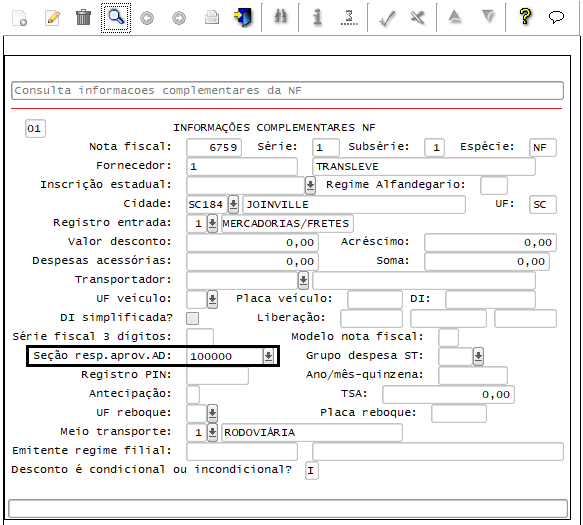Click the print list icon

click(x=212, y=17)
